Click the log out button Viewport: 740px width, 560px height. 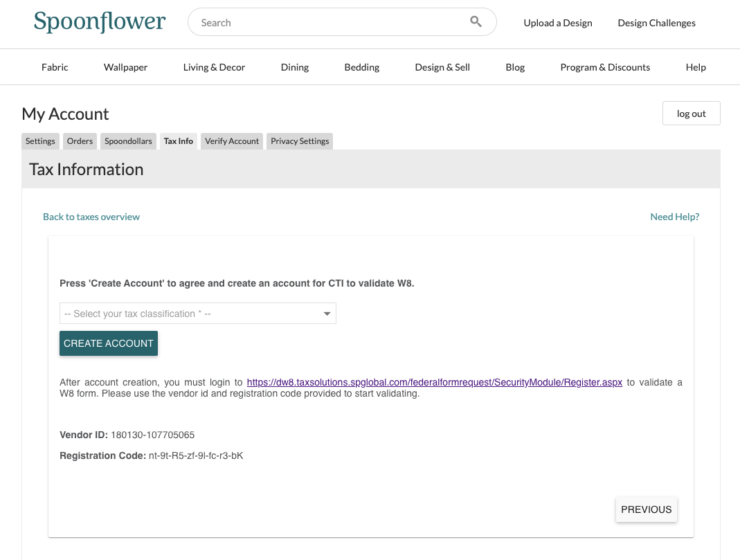point(691,114)
